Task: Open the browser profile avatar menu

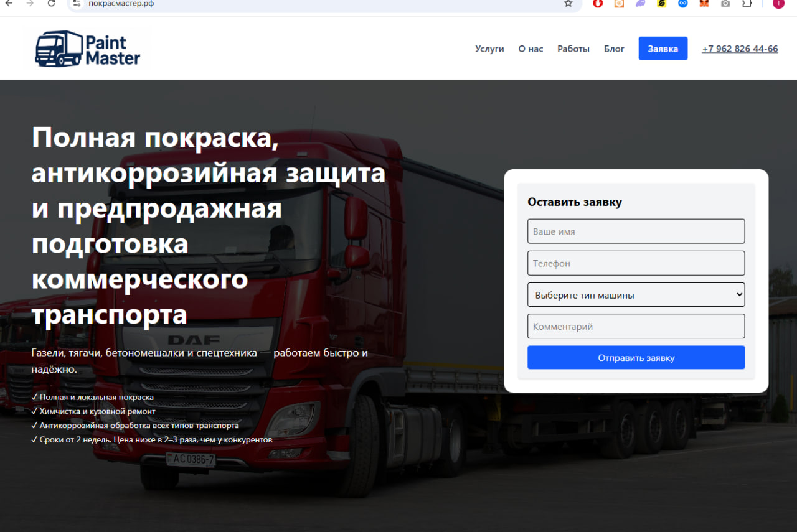Action: click(x=778, y=4)
